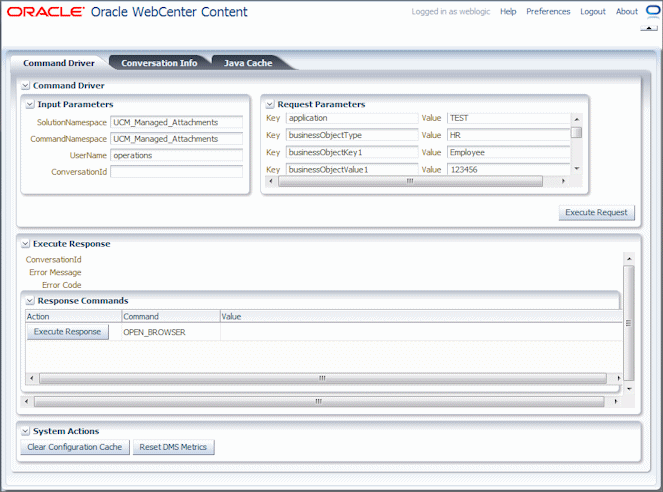Viewport: 663px width, 492px height.
Task: Collapse the Command Driver section
Action: (25, 86)
